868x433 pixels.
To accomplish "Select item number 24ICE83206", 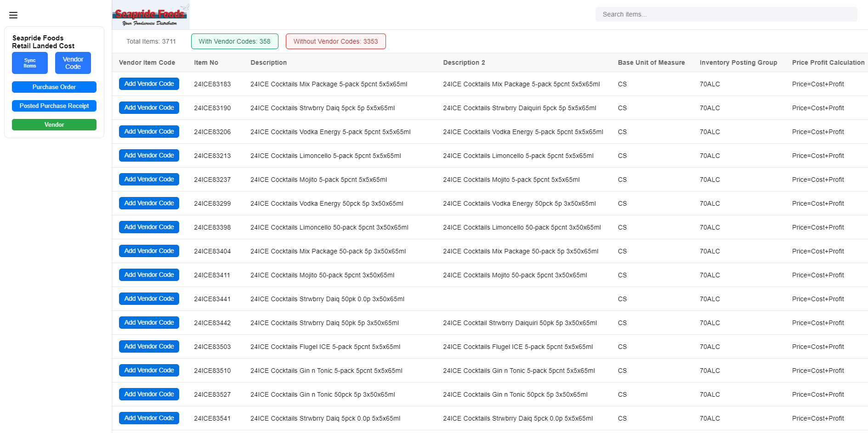I will [x=212, y=132].
